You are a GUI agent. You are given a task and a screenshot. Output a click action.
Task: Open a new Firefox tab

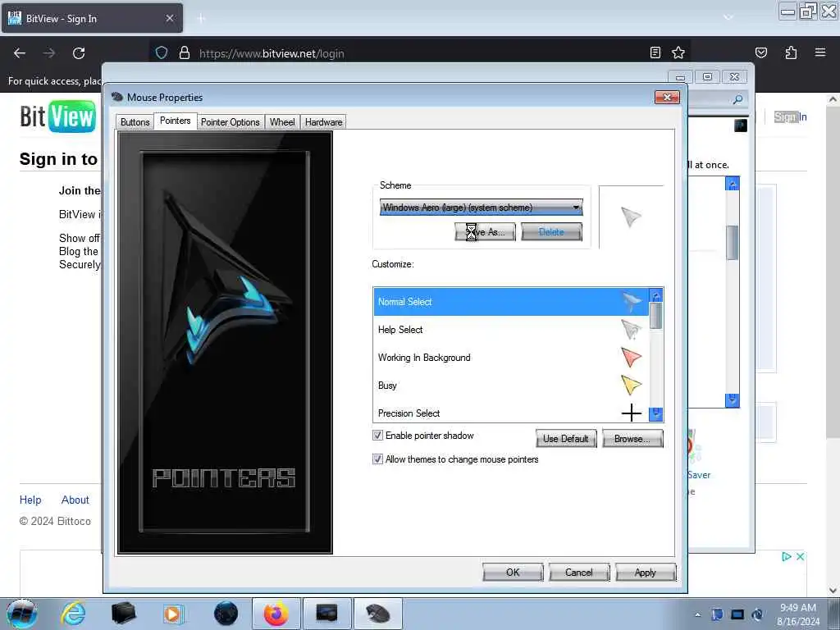[202, 19]
